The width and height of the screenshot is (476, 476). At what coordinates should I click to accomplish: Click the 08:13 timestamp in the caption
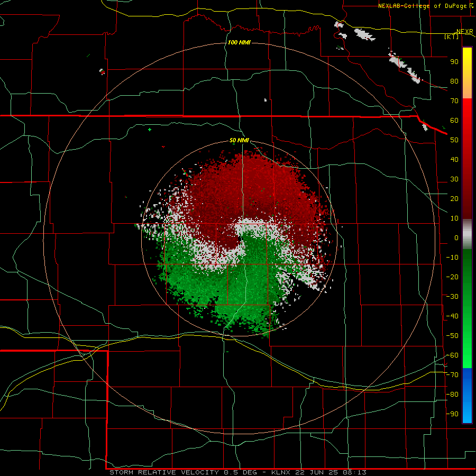click(354, 472)
